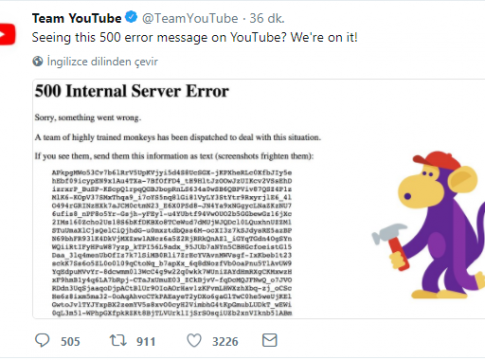Click the 500 Internal Server Error heading
Screen dimensions: 485x360
pyautogui.click(x=132, y=91)
